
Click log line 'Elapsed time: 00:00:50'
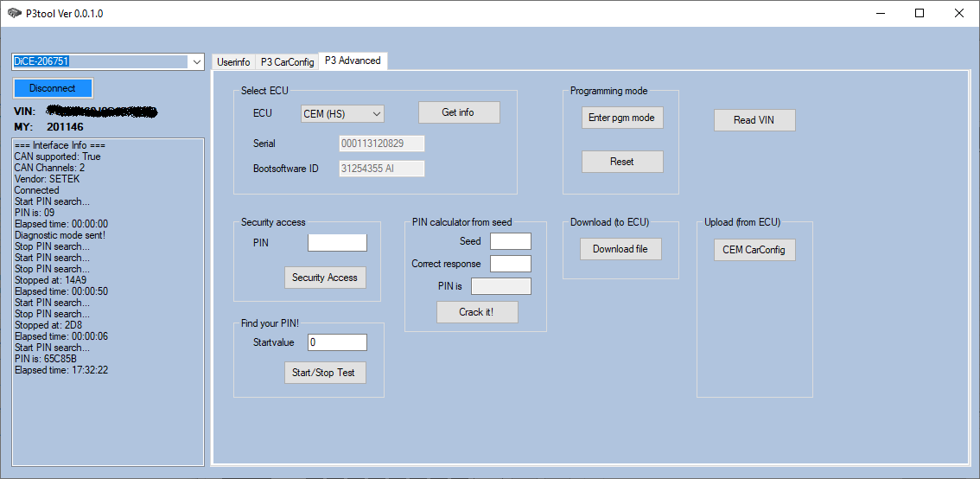point(61,291)
